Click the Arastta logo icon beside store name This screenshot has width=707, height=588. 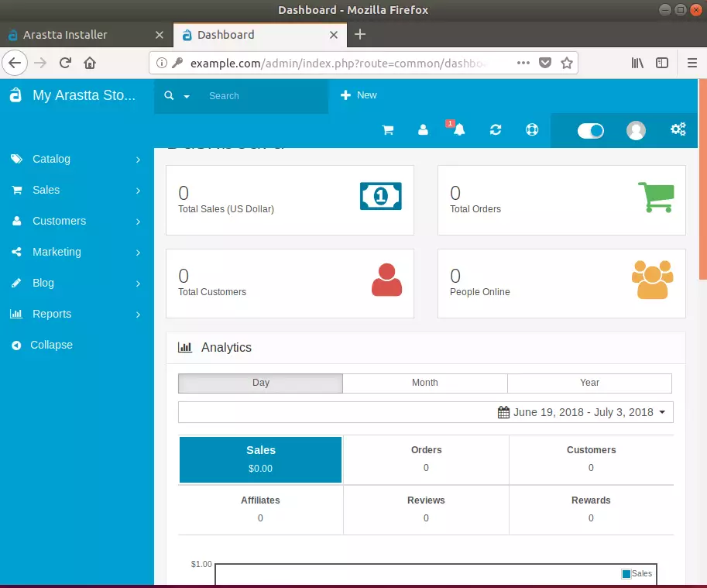click(15, 95)
